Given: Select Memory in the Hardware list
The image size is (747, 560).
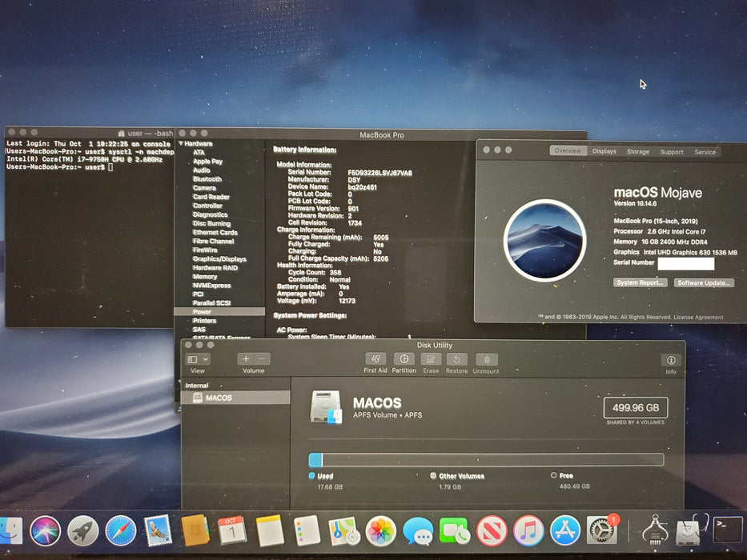Looking at the screenshot, I should point(205,277).
